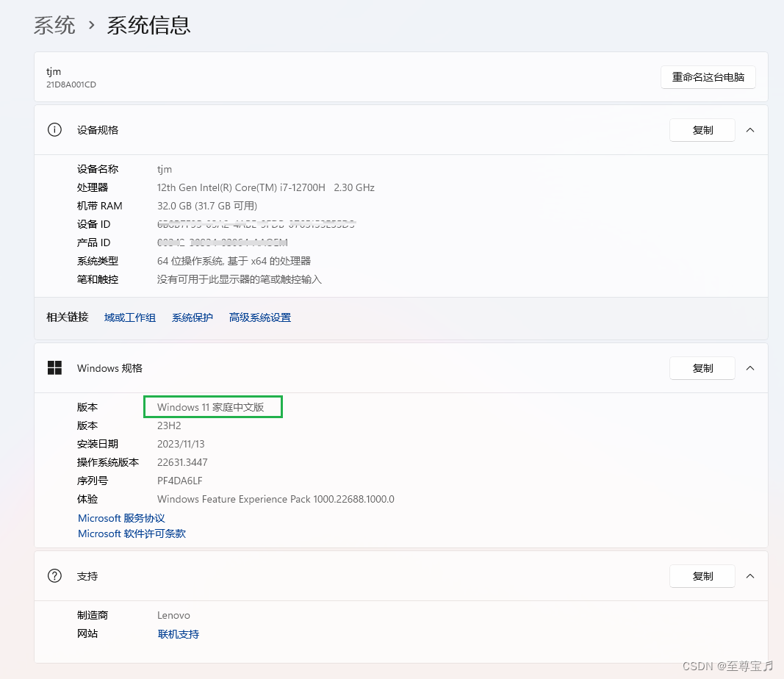Click the 设备 ID label
The height and width of the screenshot is (679, 784).
pos(93,224)
